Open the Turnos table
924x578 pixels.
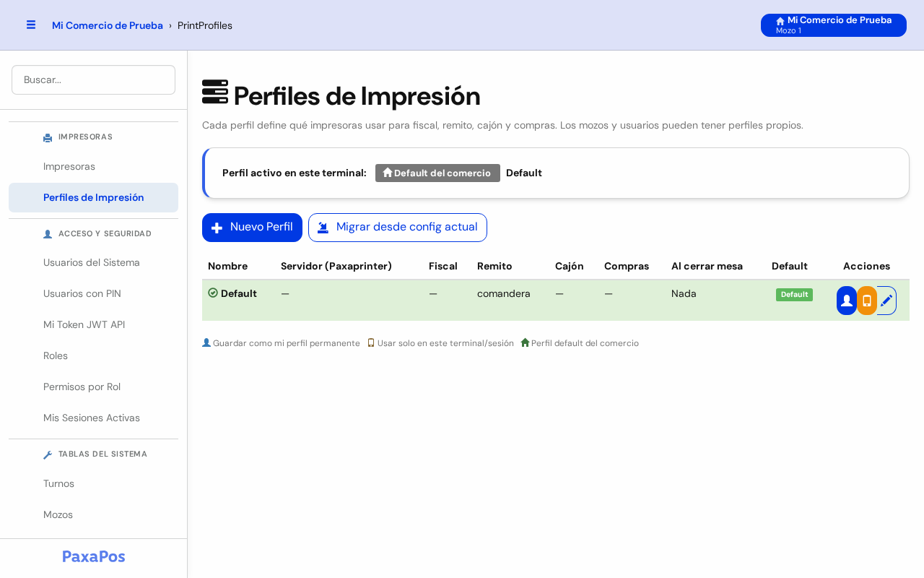(x=94, y=483)
